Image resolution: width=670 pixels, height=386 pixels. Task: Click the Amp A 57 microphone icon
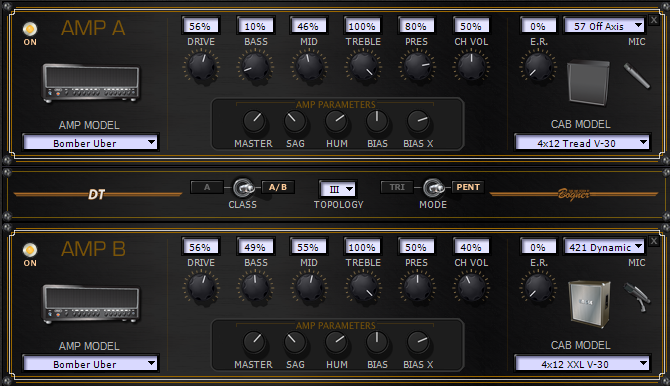637,76
